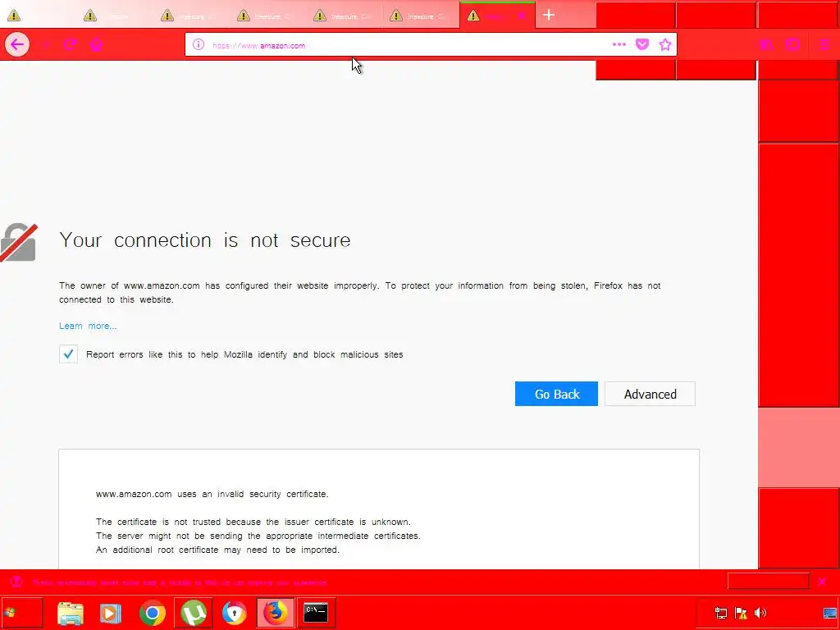Open Command Prompt from taskbar
This screenshot has height=630, width=840.
316,613
